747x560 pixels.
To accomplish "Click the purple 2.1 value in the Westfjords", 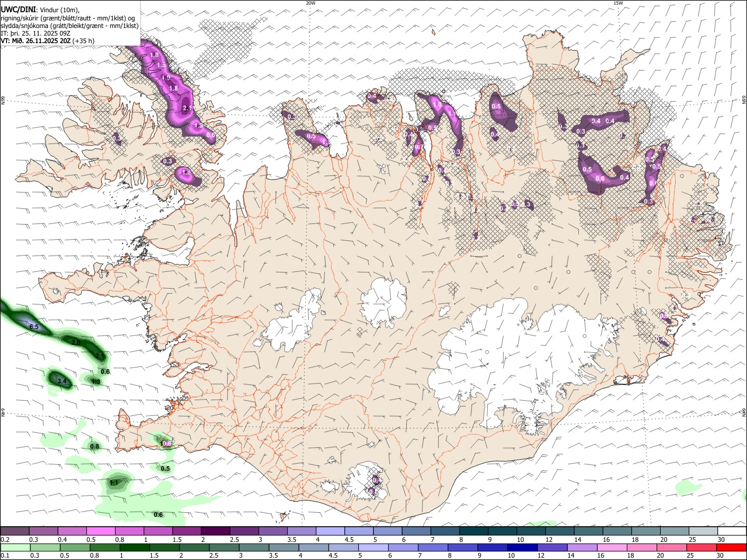I will [x=187, y=108].
